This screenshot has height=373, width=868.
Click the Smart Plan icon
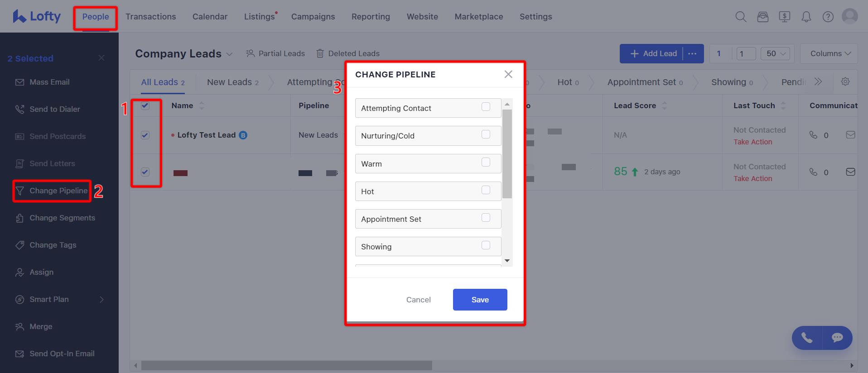tap(19, 300)
